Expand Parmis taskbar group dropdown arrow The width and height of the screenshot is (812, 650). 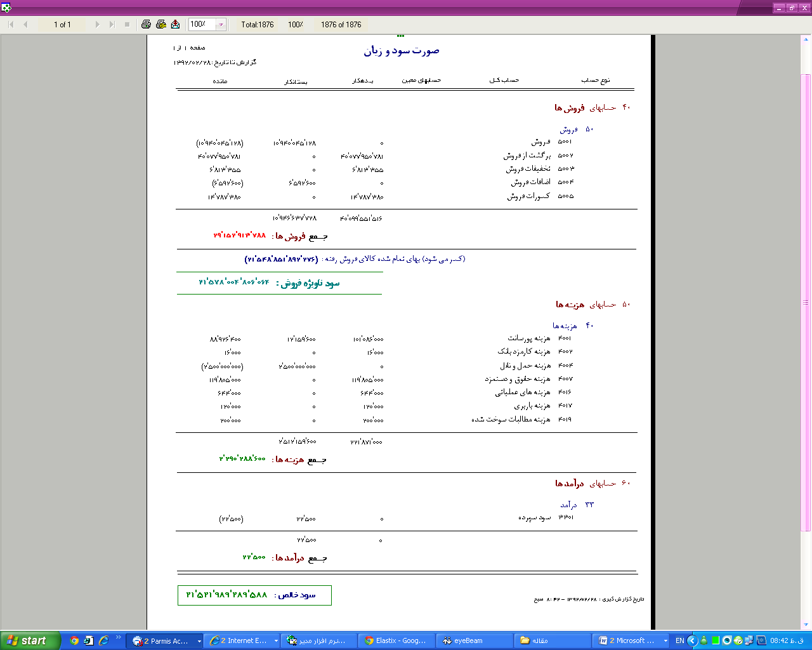pos(199,641)
